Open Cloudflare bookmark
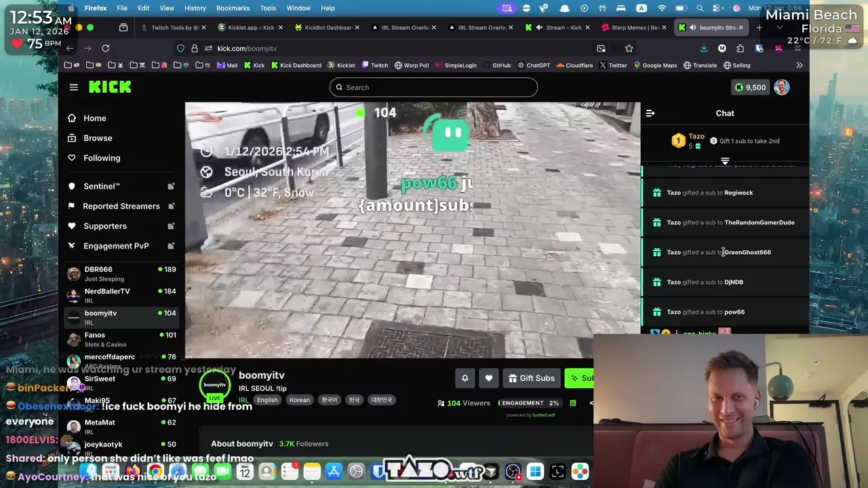This screenshot has width=868, height=488. pyautogui.click(x=574, y=65)
